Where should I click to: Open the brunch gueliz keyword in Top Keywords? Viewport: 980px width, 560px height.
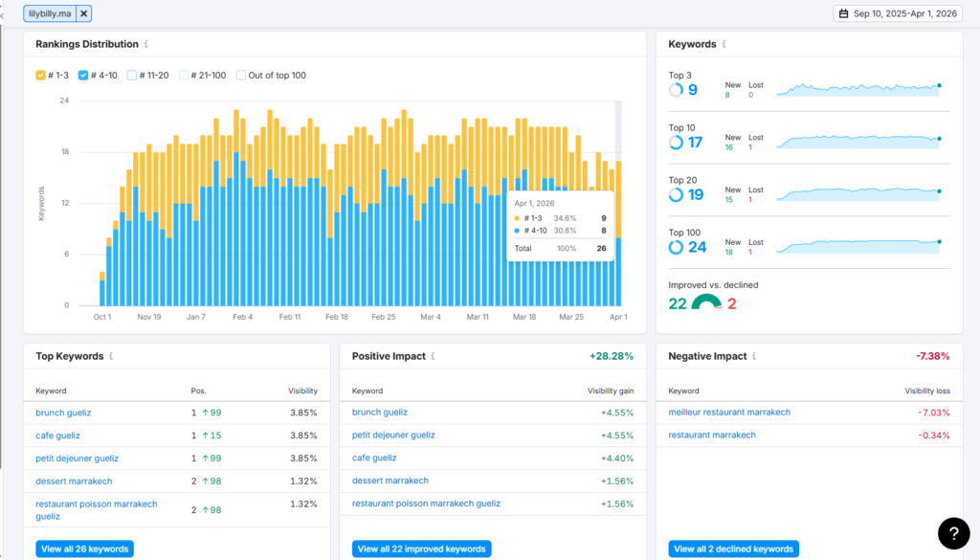click(x=63, y=413)
